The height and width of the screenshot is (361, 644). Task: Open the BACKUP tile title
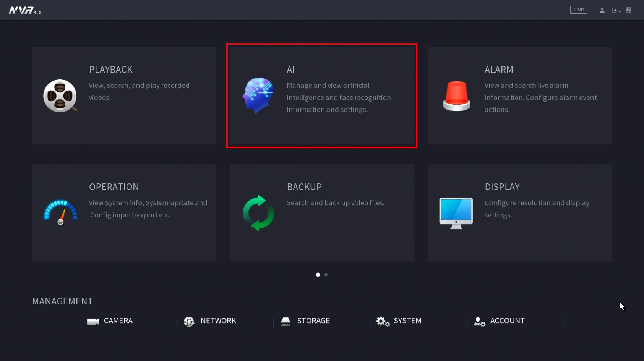coord(304,187)
